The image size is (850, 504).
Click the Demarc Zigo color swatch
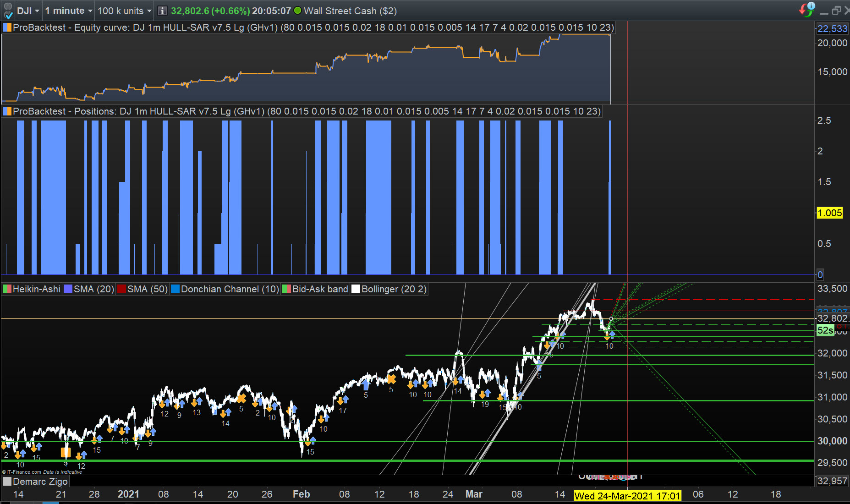pyautogui.click(x=7, y=482)
